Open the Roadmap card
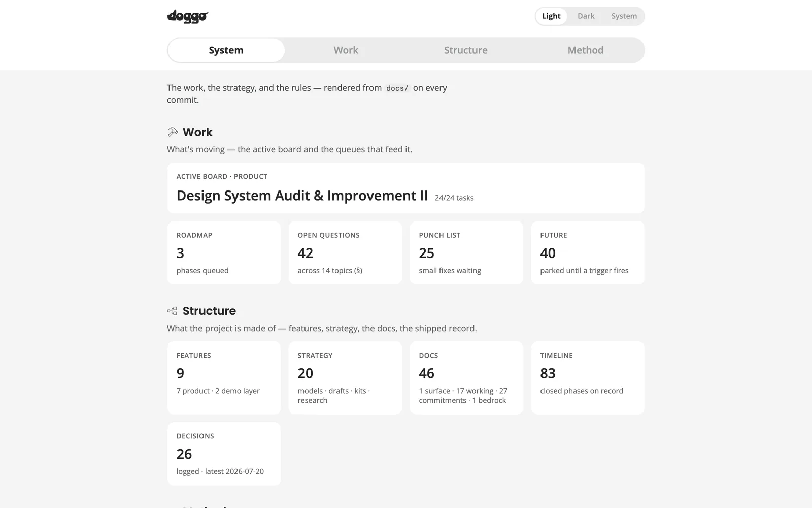Screen dimensions: 812x508 224,253
